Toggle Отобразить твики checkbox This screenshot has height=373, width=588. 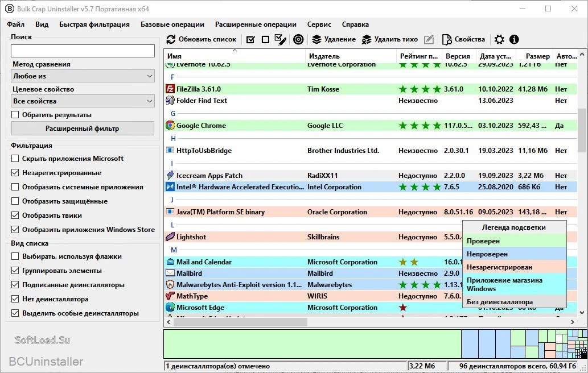15,215
